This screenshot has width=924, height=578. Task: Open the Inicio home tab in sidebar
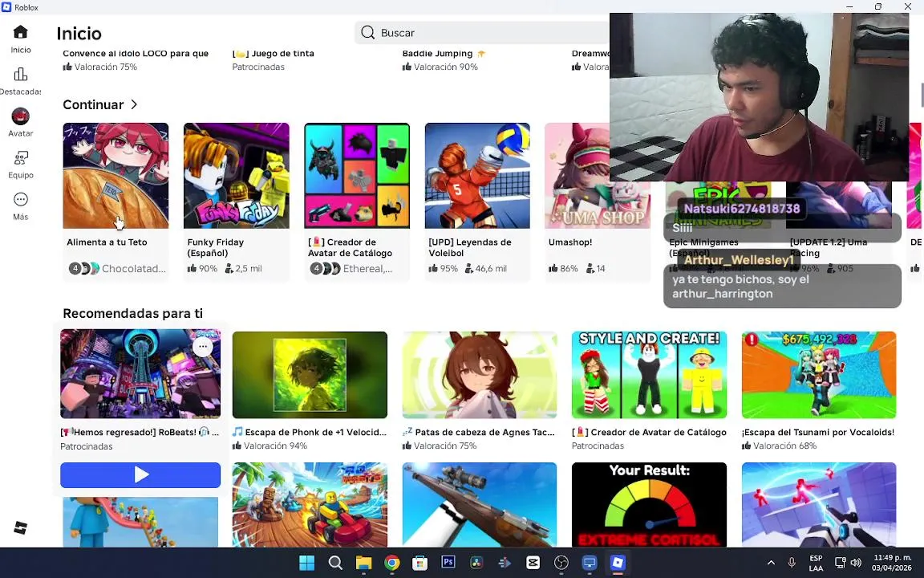point(21,39)
